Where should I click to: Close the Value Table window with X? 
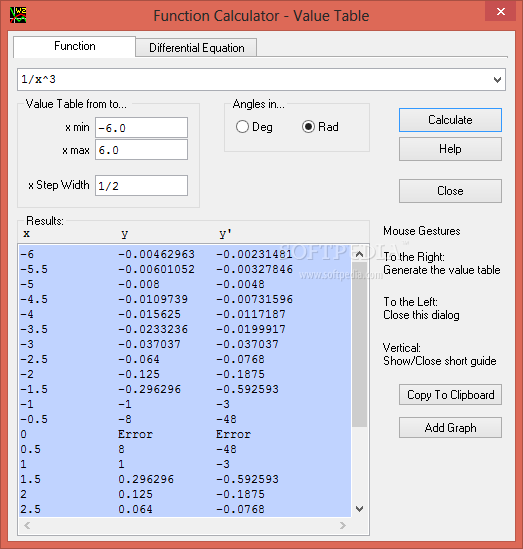tap(501, 12)
